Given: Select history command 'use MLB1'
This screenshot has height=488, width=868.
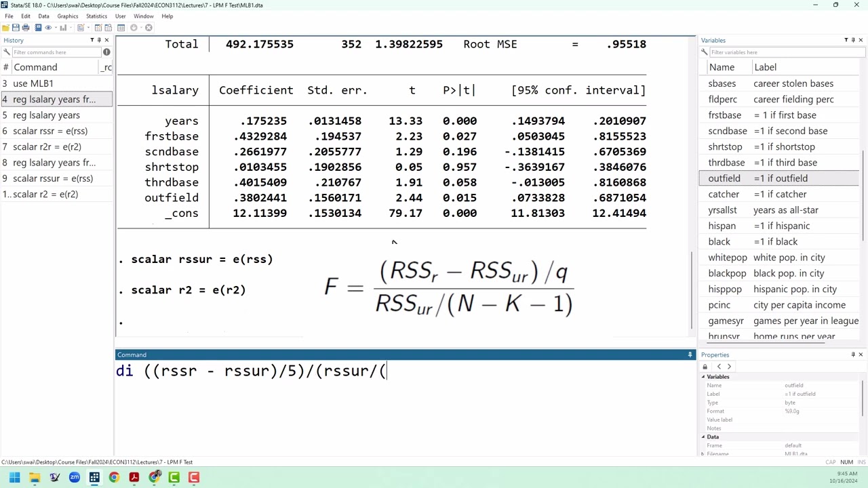Looking at the screenshot, I should (56, 83).
